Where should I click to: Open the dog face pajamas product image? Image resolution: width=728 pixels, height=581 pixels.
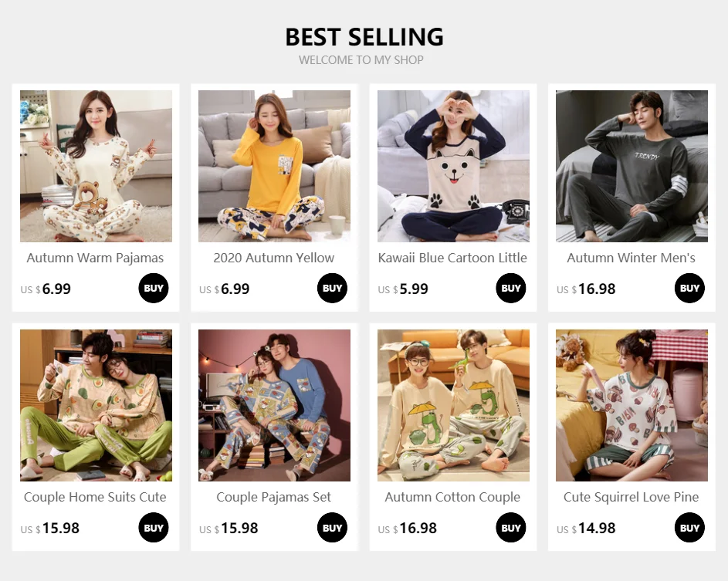(453, 166)
